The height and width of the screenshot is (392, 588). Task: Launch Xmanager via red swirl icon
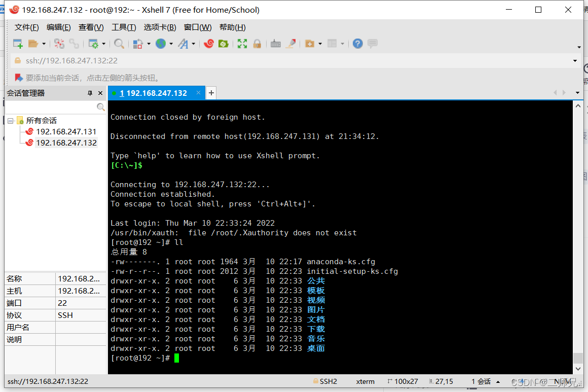(x=208, y=44)
